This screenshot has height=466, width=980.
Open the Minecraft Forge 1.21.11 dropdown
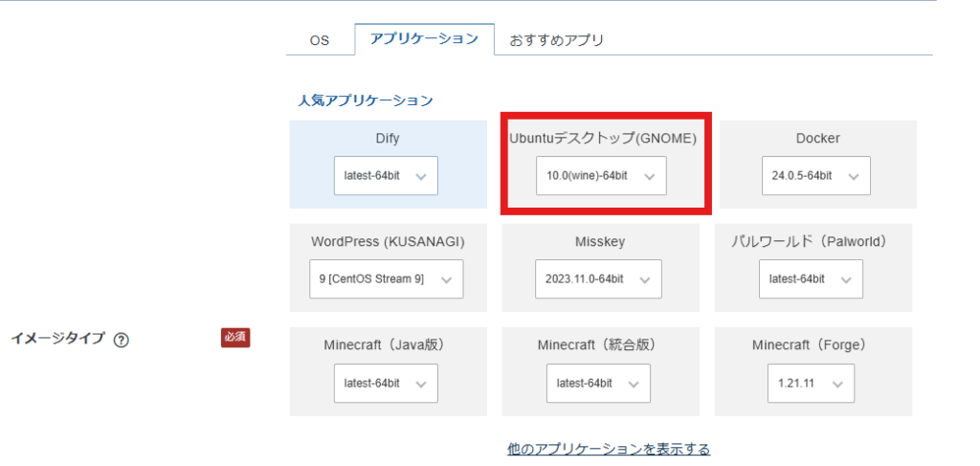tap(810, 383)
